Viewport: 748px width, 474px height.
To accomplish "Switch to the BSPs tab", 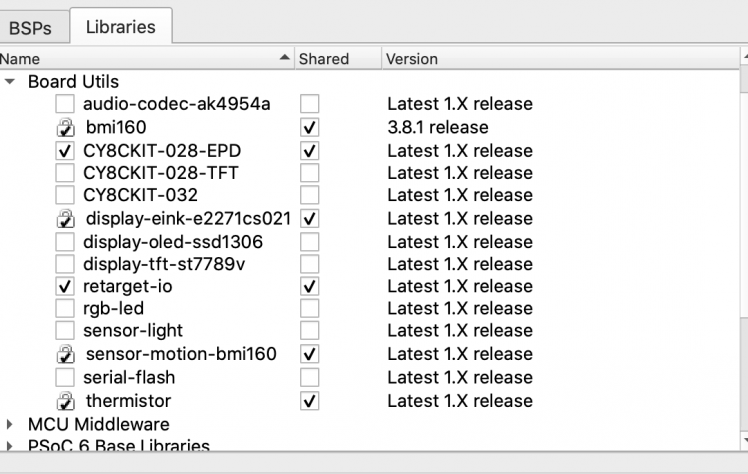I will click(30, 27).
